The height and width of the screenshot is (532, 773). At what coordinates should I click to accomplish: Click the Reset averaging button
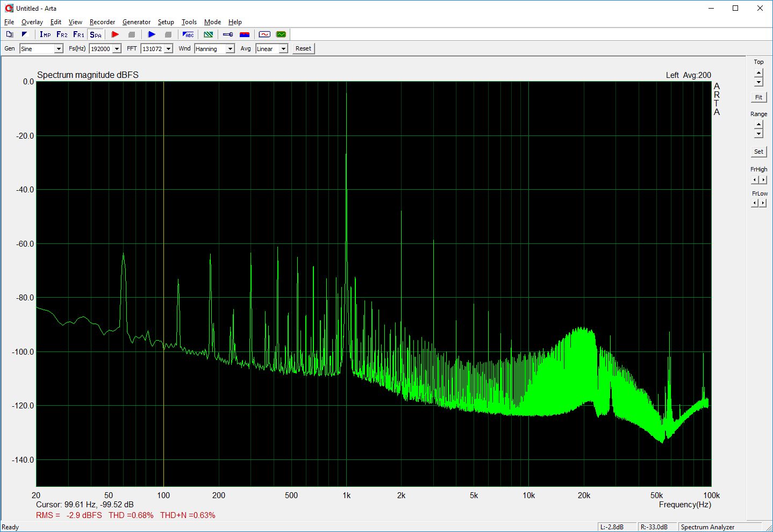303,48
